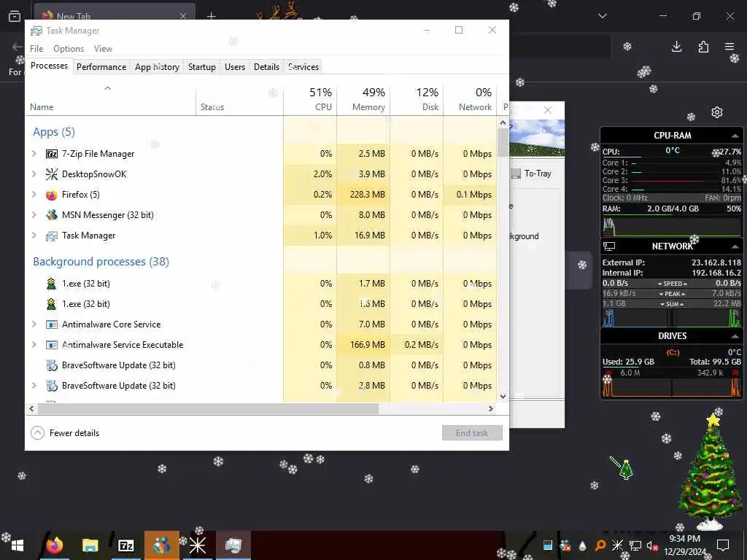Click the End task button

472,433
